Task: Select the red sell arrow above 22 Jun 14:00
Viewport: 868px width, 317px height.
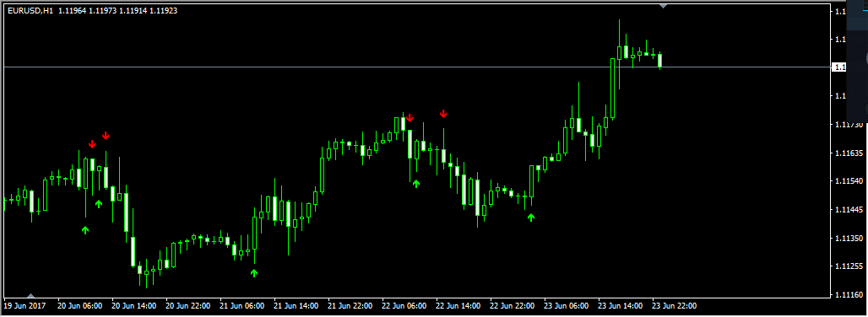Action: coord(443,114)
